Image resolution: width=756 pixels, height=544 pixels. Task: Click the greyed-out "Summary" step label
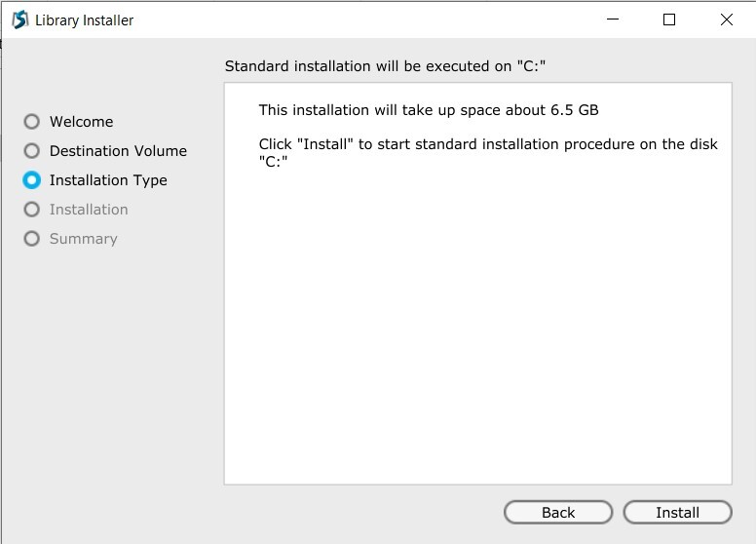(83, 239)
